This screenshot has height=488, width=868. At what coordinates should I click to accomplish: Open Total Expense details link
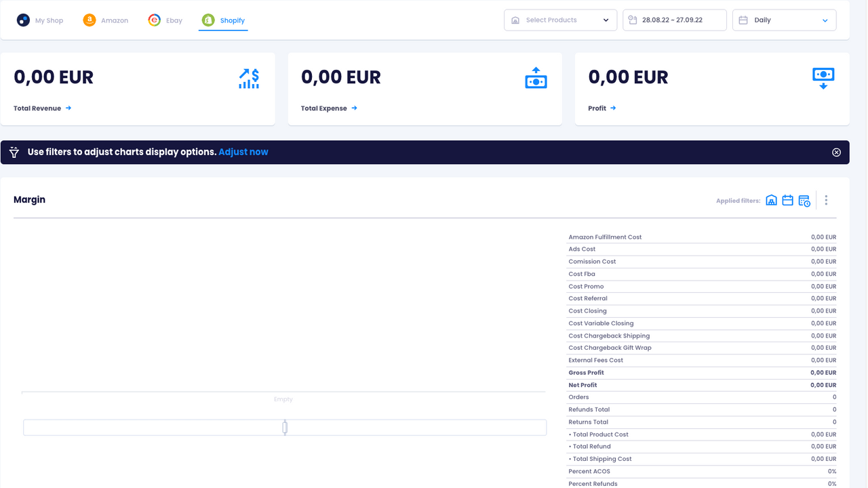click(x=329, y=108)
